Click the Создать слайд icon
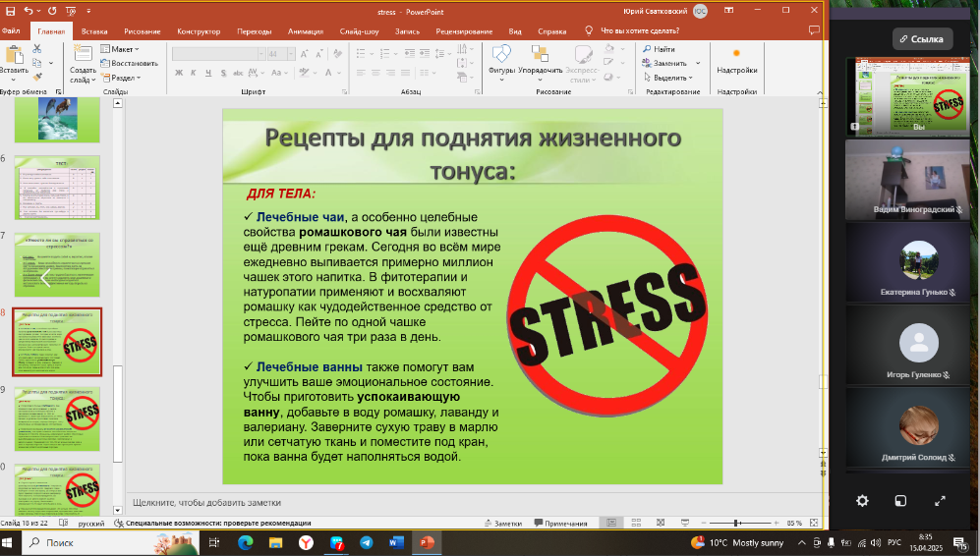The height and width of the screenshot is (556, 980). click(83, 54)
